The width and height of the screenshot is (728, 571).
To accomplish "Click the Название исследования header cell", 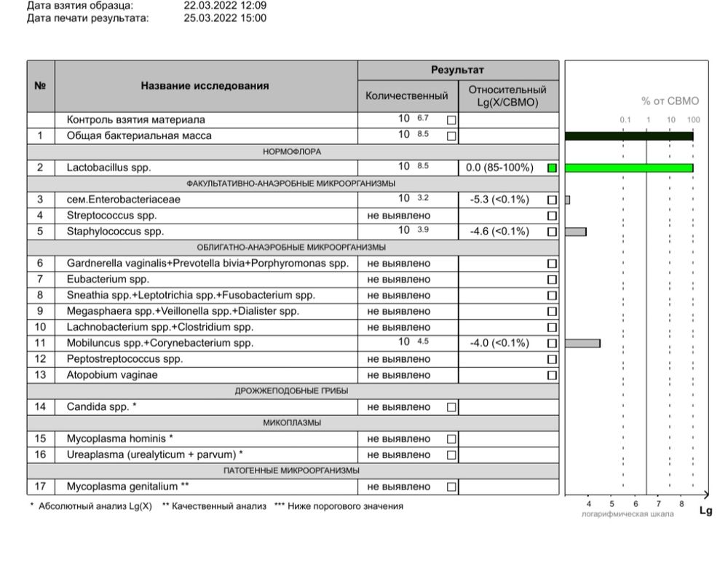I will [x=205, y=86].
